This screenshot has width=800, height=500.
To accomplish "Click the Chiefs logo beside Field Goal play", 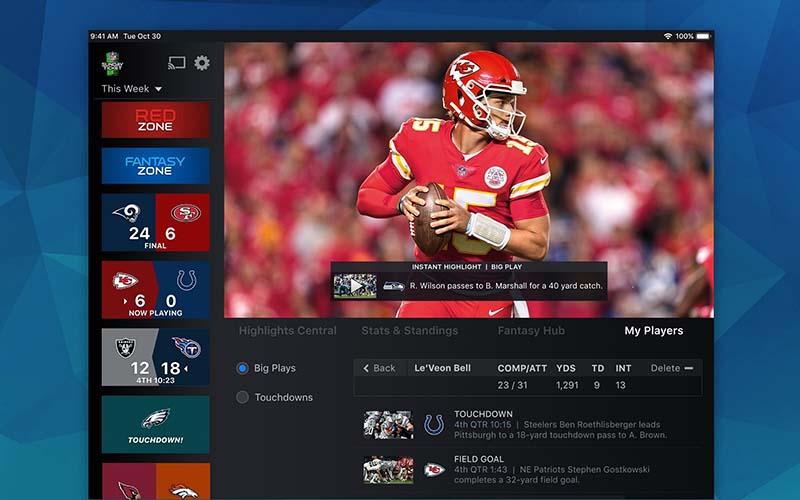I will (x=434, y=469).
